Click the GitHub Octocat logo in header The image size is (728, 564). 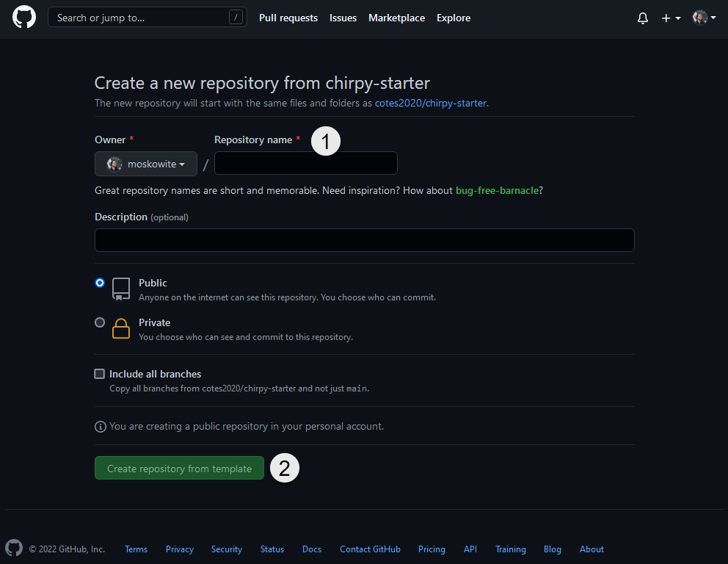(24, 17)
